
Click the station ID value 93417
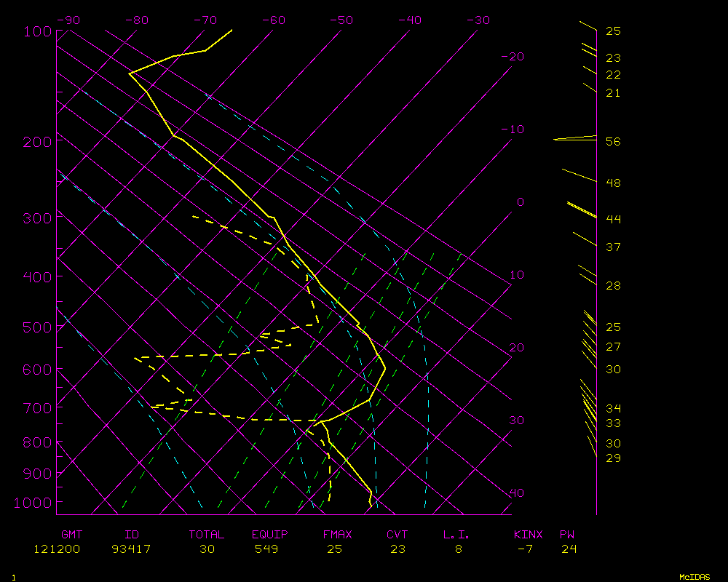tap(131, 549)
